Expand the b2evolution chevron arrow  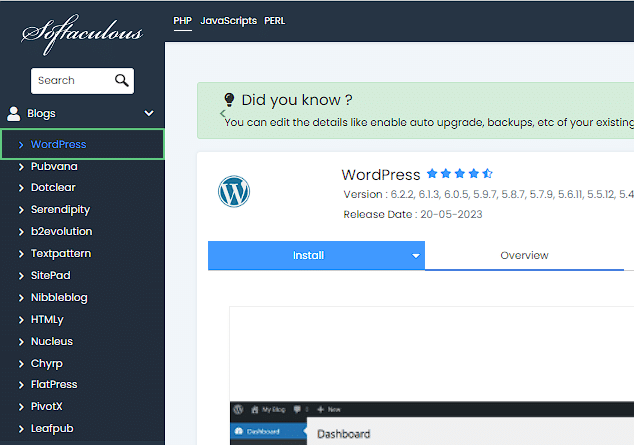pos(21,232)
